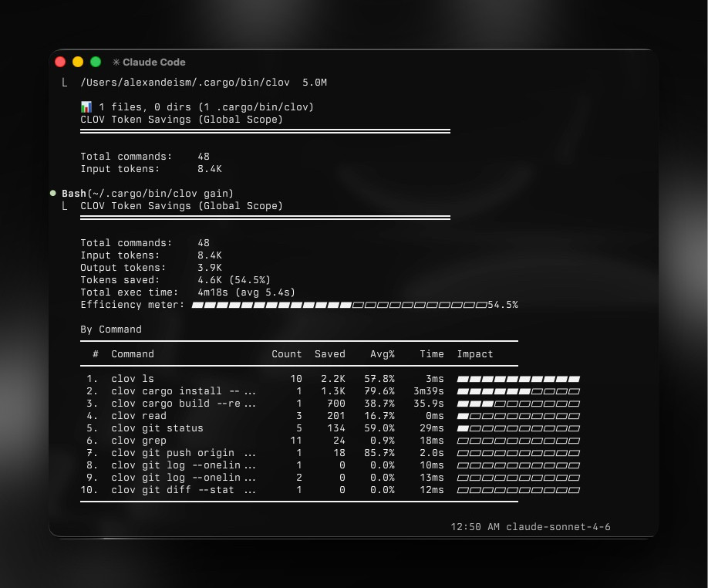Click the Claude Code asterisk logo icon
Image resolution: width=708 pixels, height=588 pixels.
coord(116,62)
